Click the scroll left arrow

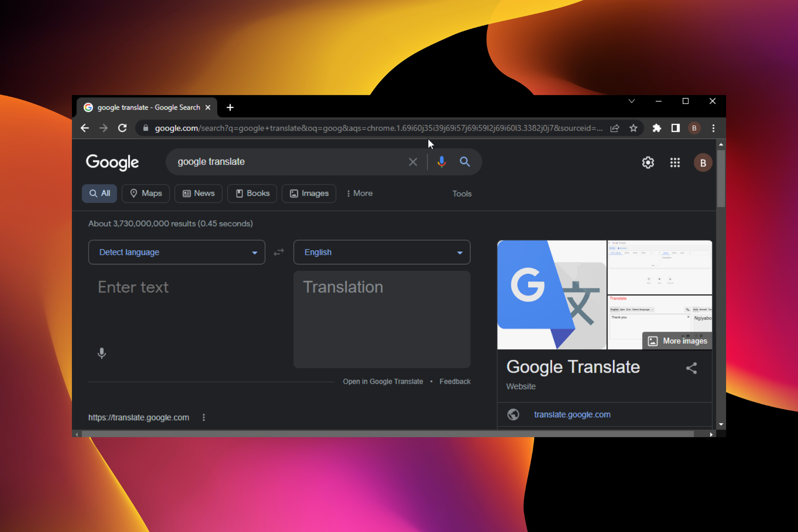pyautogui.click(x=76, y=434)
